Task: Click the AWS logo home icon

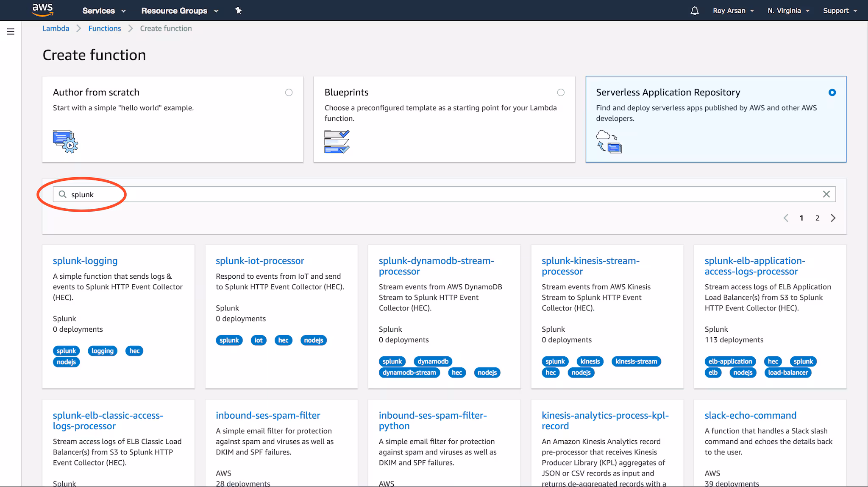Action: [42, 10]
